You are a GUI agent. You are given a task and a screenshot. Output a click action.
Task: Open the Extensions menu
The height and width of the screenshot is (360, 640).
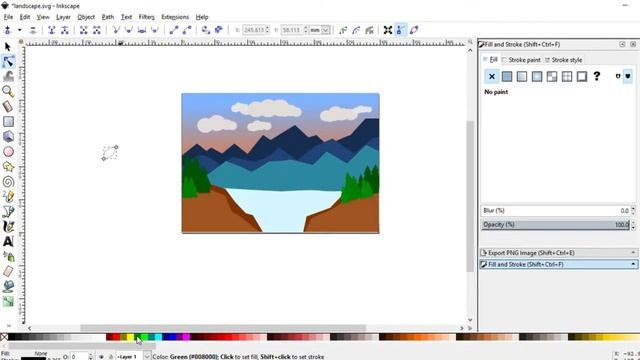pos(175,17)
